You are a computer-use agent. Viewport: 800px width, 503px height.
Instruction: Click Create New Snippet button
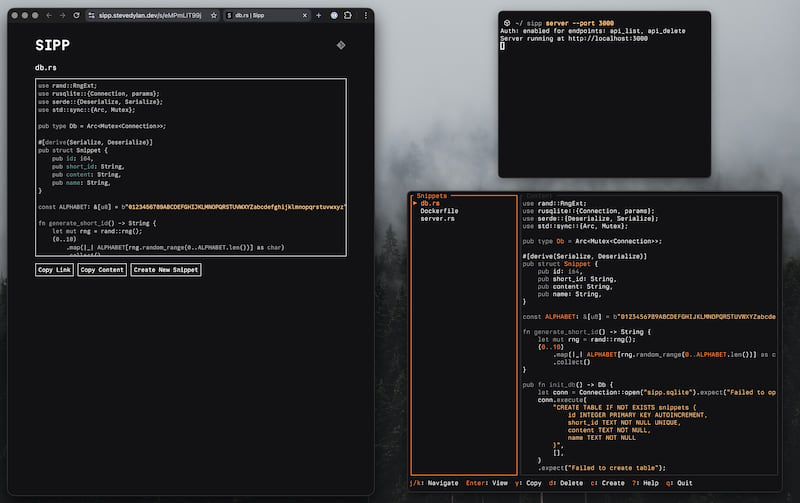pyautogui.click(x=166, y=270)
